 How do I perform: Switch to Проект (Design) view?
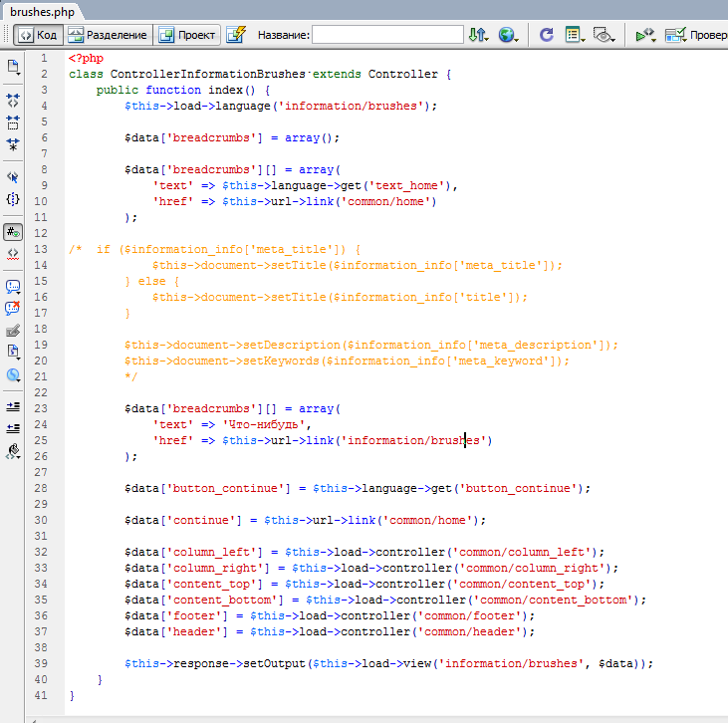click(186, 35)
